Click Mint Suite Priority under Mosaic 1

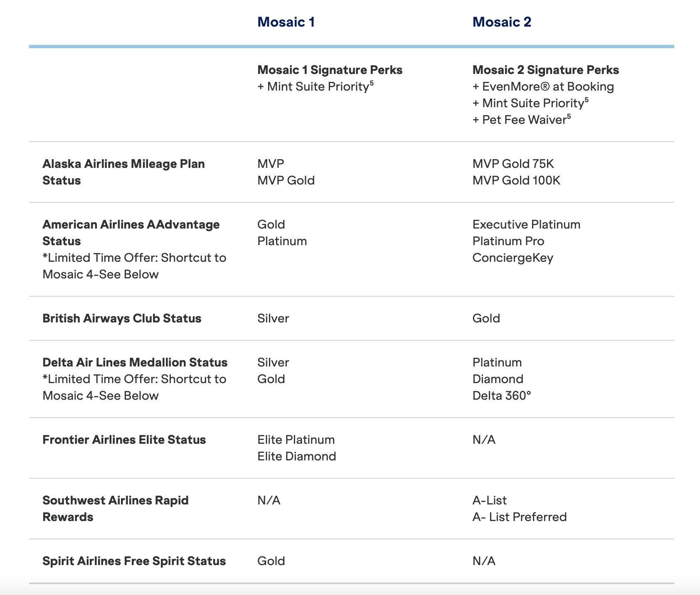315,86
